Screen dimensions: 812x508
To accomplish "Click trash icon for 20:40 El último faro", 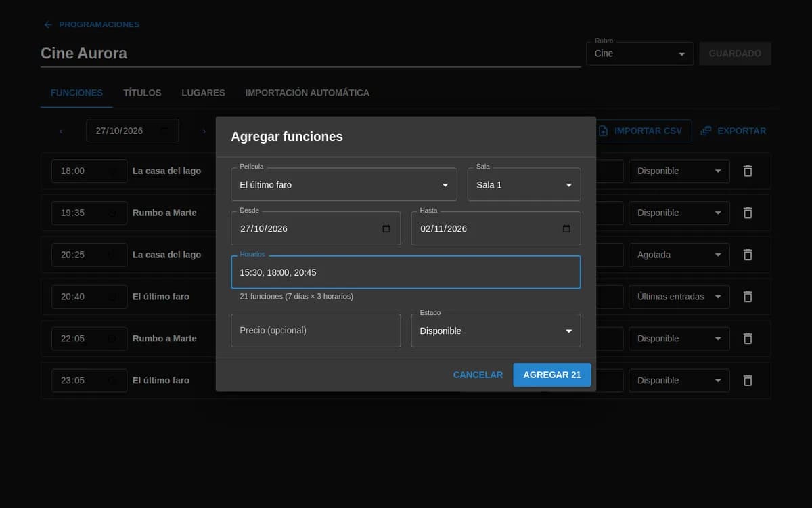I will [748, 297].
